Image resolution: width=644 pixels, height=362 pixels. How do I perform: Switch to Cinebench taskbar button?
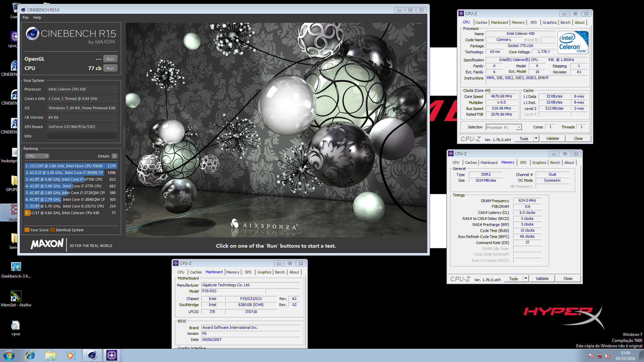pyautogui.click(x=92, y=355)
